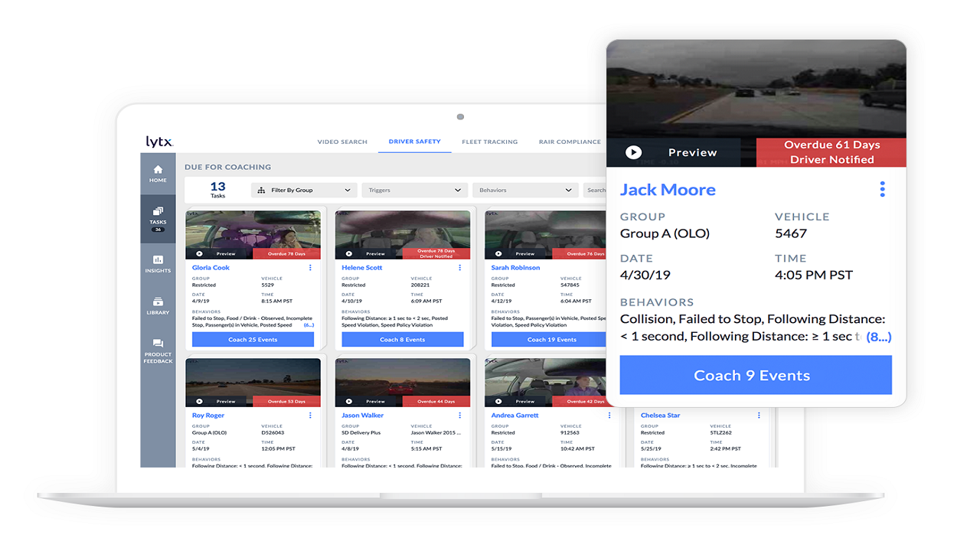980x551 pixels.
Task: Open the Roy Roger card options menu
Action: pos(310,416)
